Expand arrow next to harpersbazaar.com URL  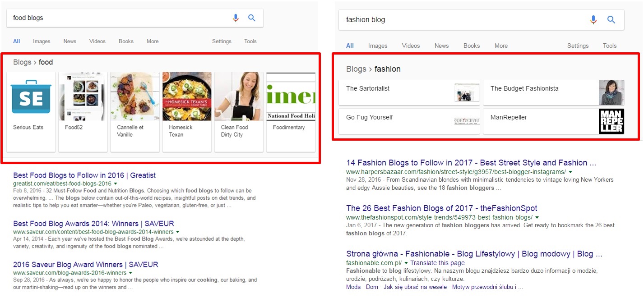570,172
